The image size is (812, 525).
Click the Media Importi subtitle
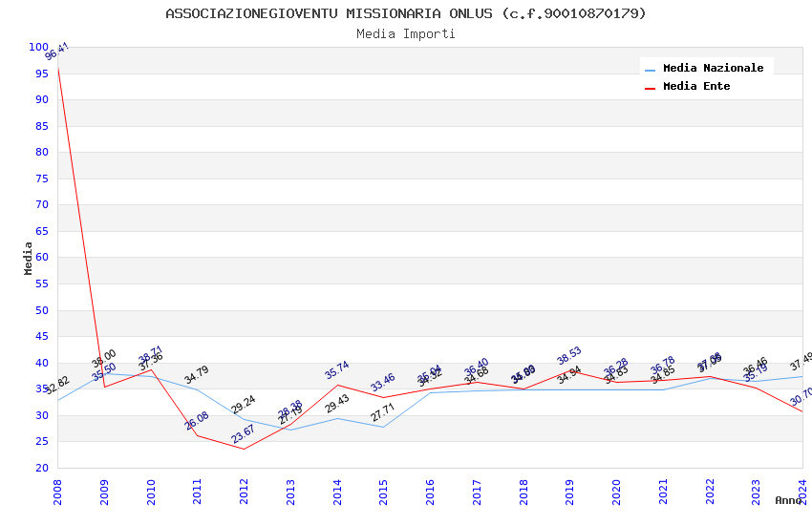(406, 33)
